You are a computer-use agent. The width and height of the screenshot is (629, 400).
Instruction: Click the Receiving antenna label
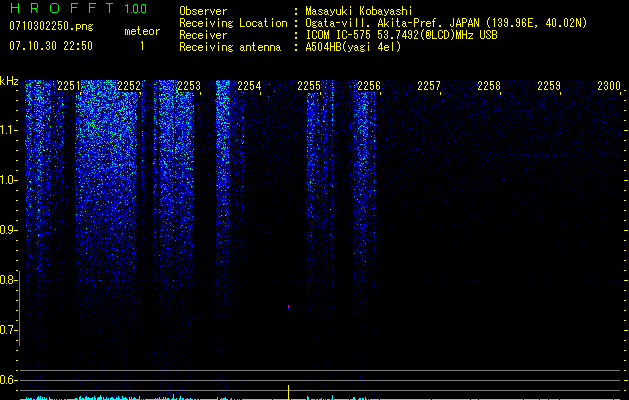(x=230, y=47)
